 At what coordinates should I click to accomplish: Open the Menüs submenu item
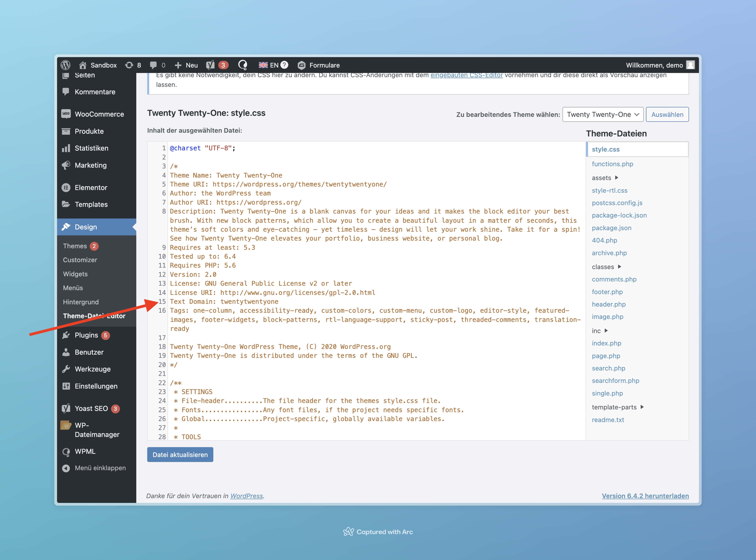coord(73,288)
